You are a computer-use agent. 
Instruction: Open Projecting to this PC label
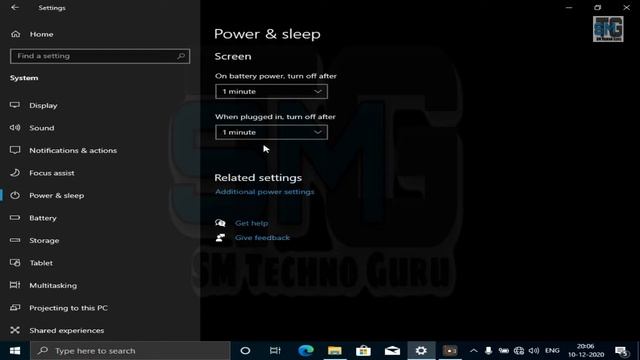click(69, 308)
